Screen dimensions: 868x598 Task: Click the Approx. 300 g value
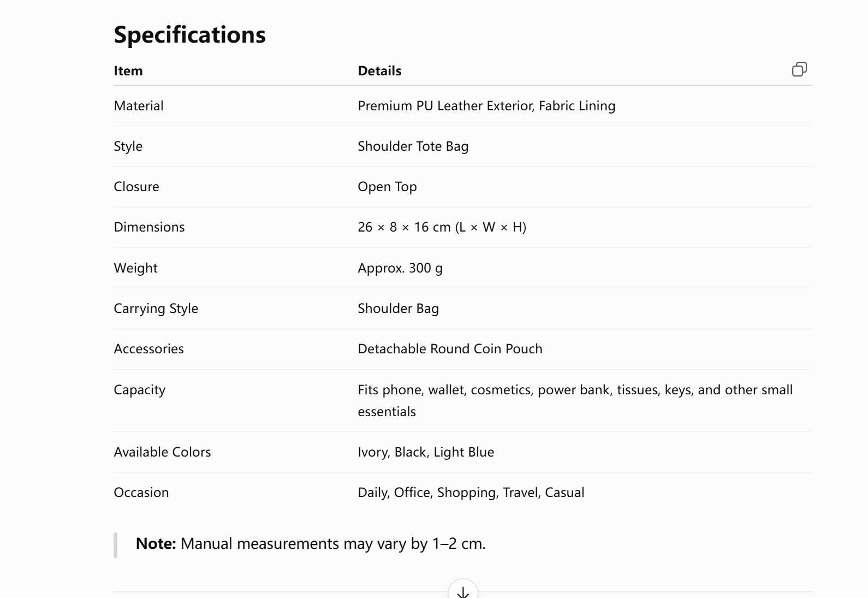pos(400,268)
